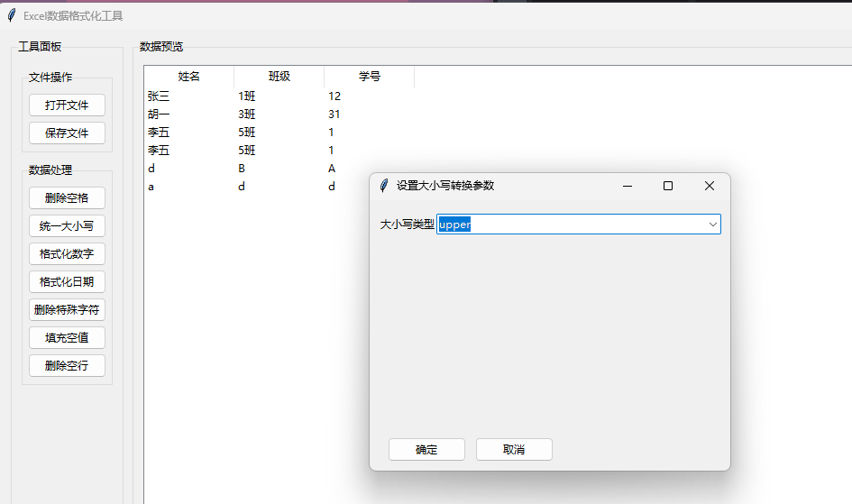Image resolution: width=852 pixels, height=504 pixels.
Task: Click the 学号 value 31
Action: (x=334, y=114)
